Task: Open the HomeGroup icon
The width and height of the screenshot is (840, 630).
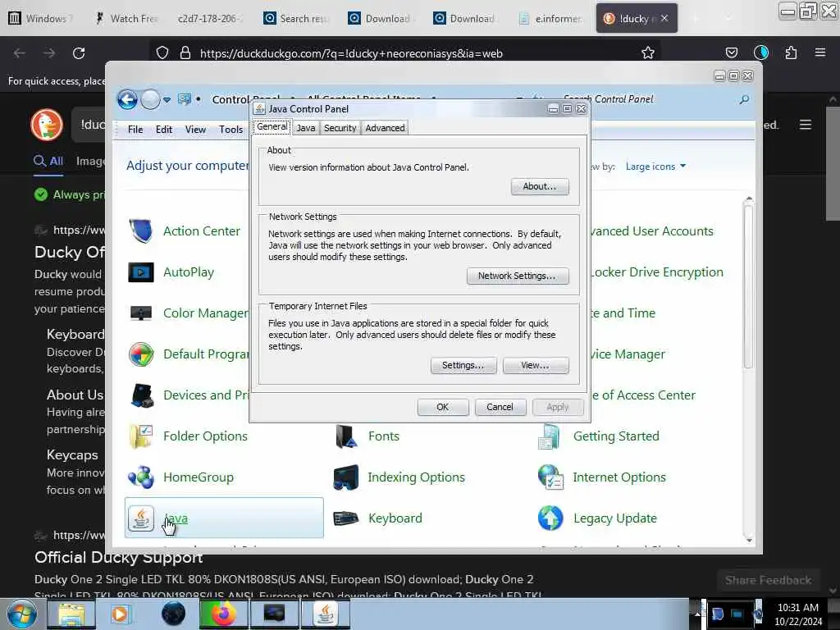Action: click(x=141, y=477)
